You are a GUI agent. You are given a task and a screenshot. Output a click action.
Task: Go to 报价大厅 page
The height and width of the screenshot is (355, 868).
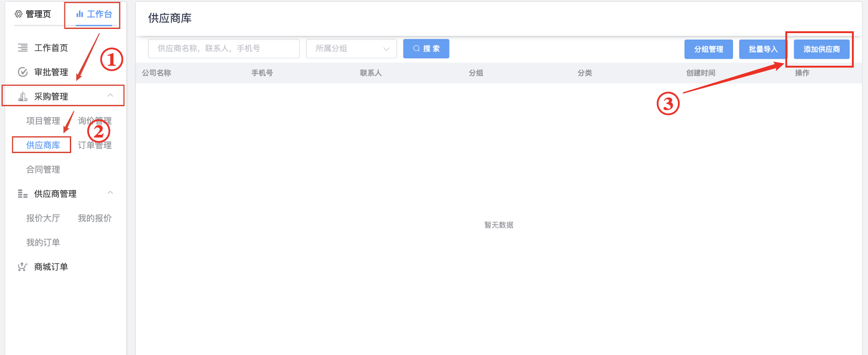(43, 218)
